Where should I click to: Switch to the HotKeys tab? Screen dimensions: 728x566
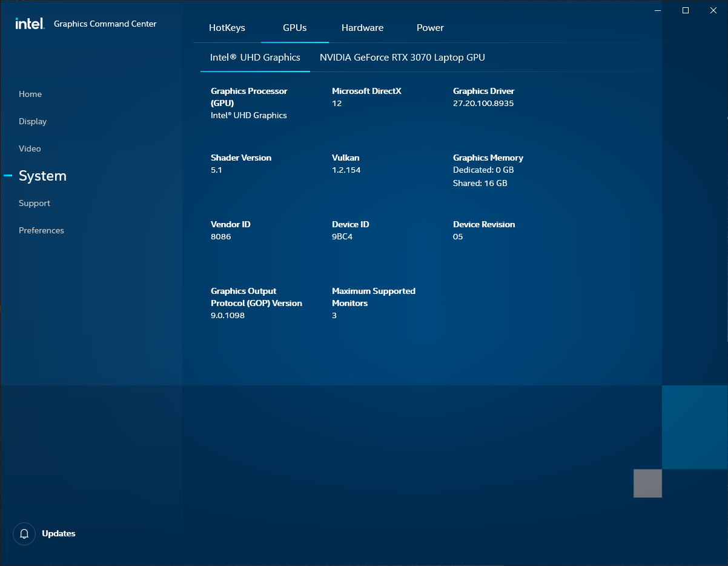227,28
